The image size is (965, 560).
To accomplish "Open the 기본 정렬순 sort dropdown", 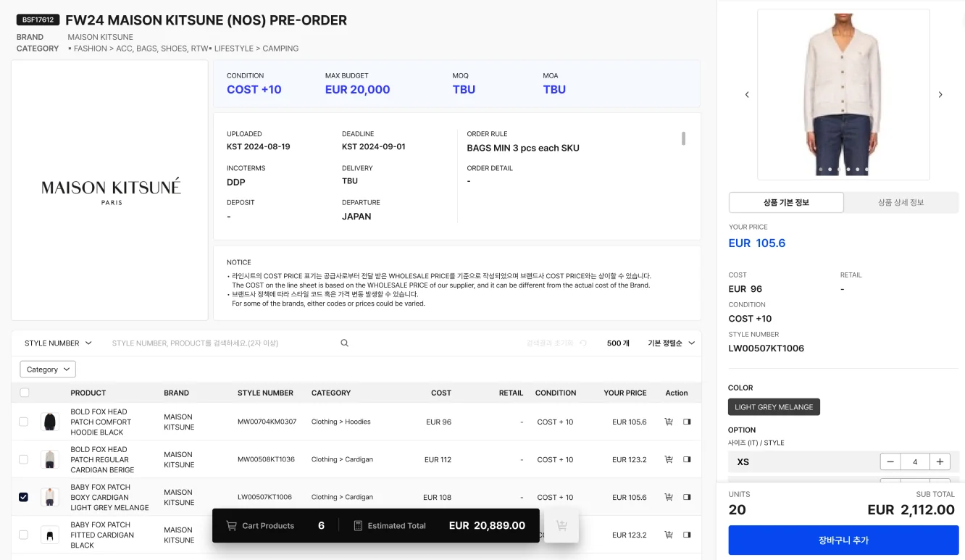I will pos(671,343).
